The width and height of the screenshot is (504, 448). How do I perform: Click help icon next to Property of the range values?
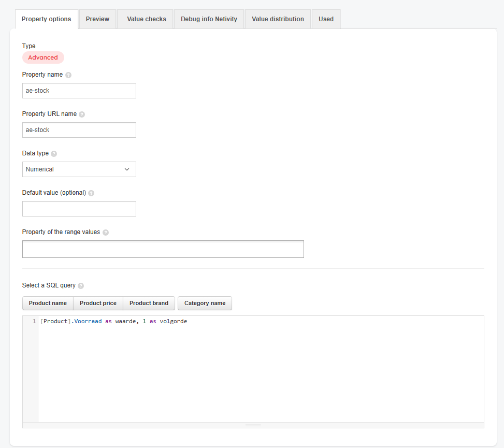[106, 233]
